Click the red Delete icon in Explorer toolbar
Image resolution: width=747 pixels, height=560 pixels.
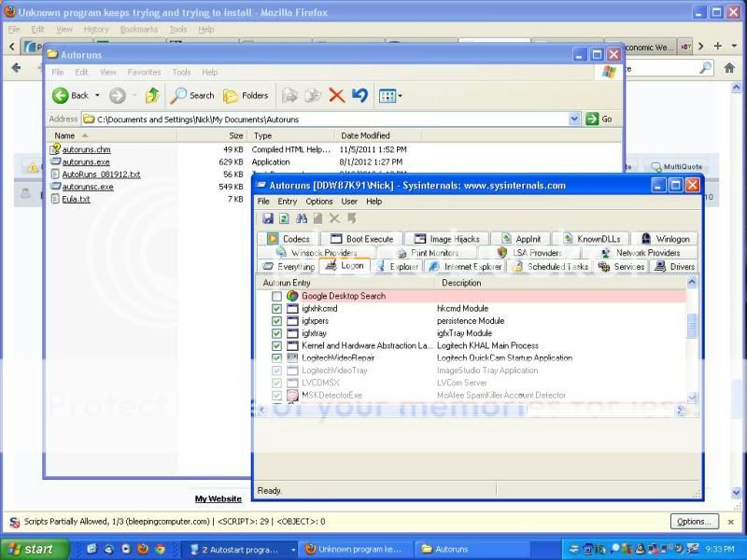point(336,96)
